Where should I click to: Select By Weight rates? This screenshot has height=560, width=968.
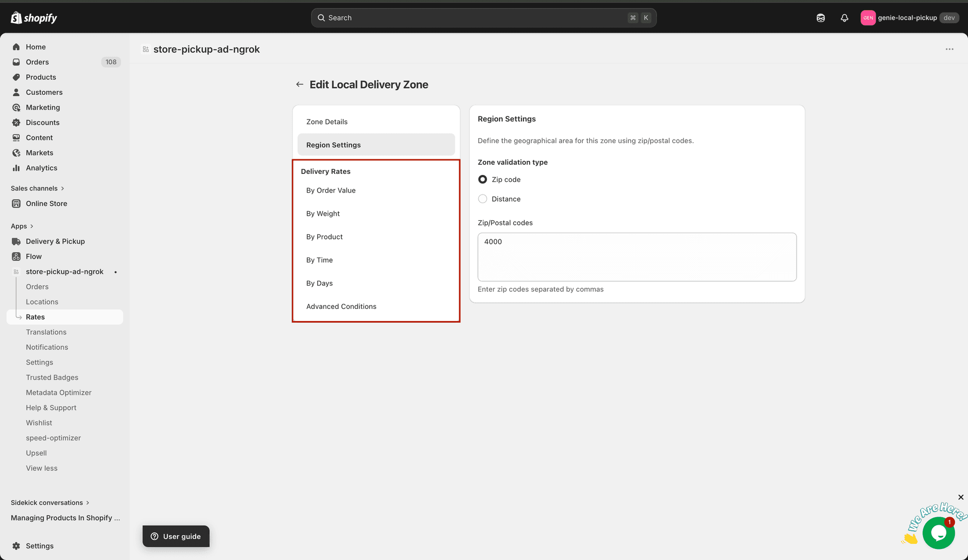tap(376, 214)
